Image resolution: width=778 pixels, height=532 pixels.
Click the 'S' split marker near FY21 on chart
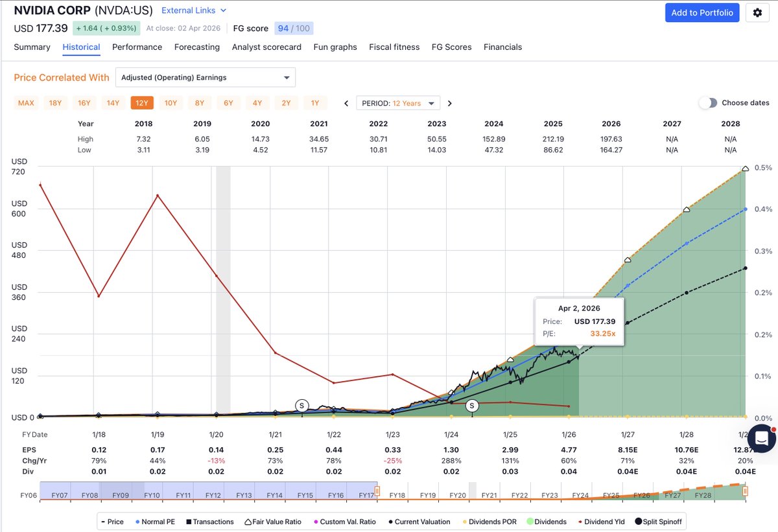tap(301, 405)
